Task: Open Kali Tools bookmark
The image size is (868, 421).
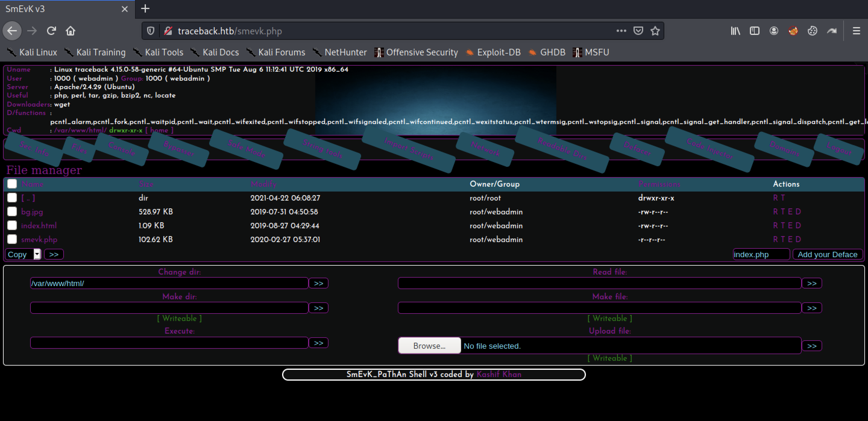Action: (158, 52)
